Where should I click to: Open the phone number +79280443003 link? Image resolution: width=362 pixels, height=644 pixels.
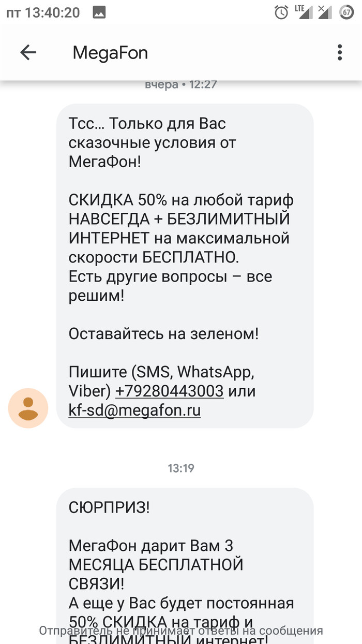pyautogui.click(x=170, y=391)
